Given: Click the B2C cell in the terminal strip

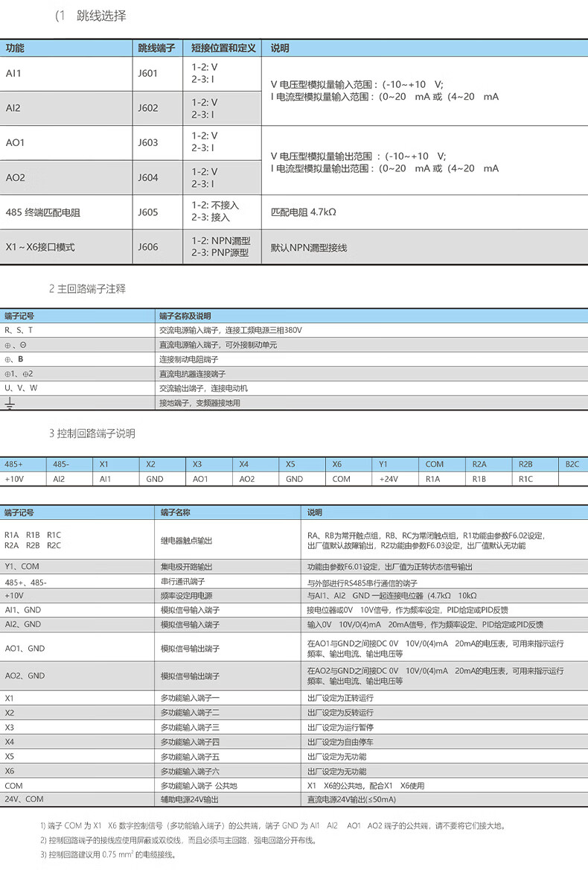Looking at the screenshot, I should [x=572, y=464].
